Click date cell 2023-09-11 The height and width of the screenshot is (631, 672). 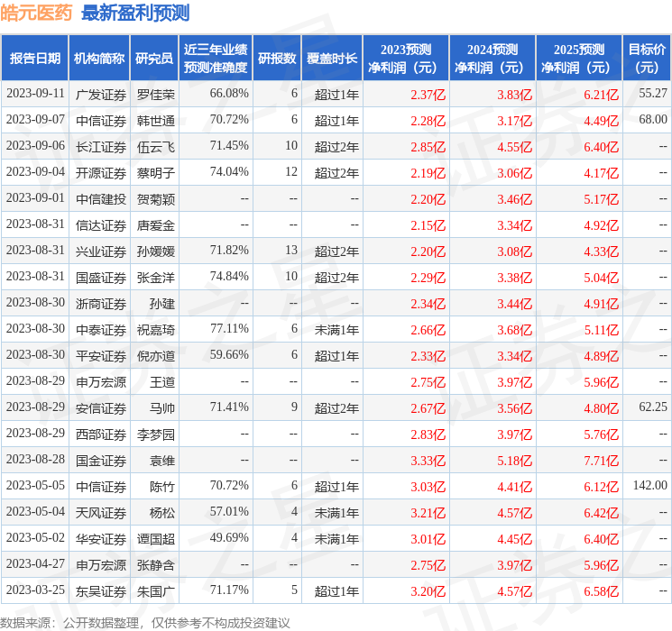35,93
